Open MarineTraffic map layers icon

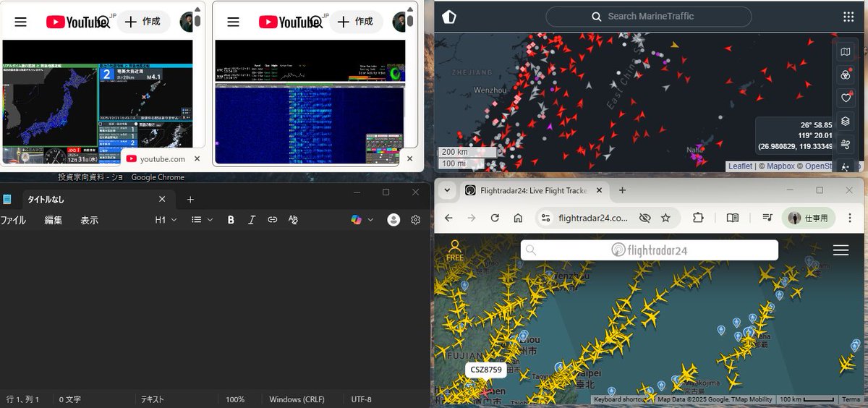(846, 121)
